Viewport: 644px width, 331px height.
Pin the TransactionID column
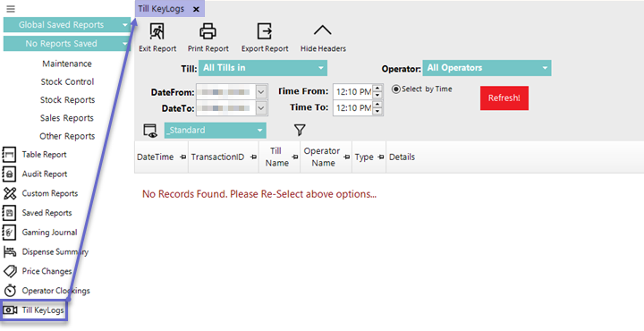point(253,157)
